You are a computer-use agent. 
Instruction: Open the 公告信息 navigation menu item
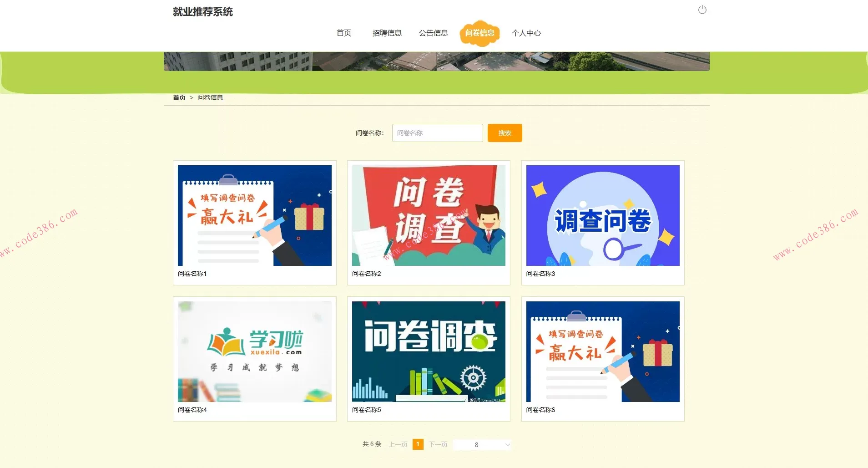click(434, 33)
